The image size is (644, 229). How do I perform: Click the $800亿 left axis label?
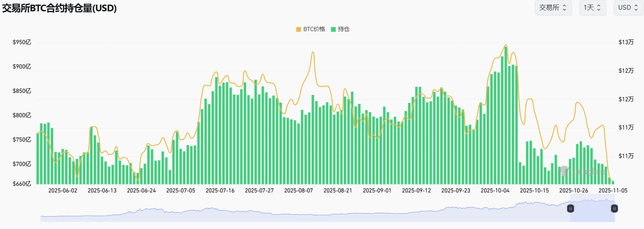click(x=22, y=115)
